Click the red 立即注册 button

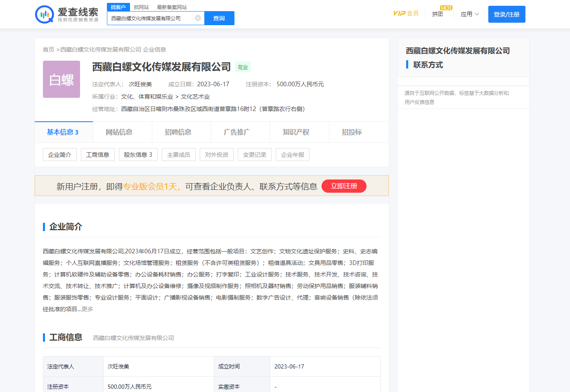point(344,186)
